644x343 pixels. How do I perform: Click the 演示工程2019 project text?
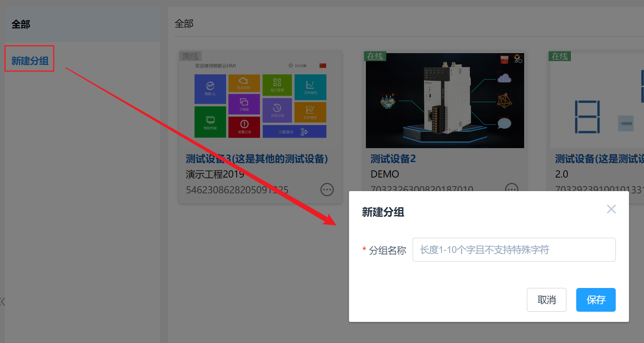(x=215, y=174)
